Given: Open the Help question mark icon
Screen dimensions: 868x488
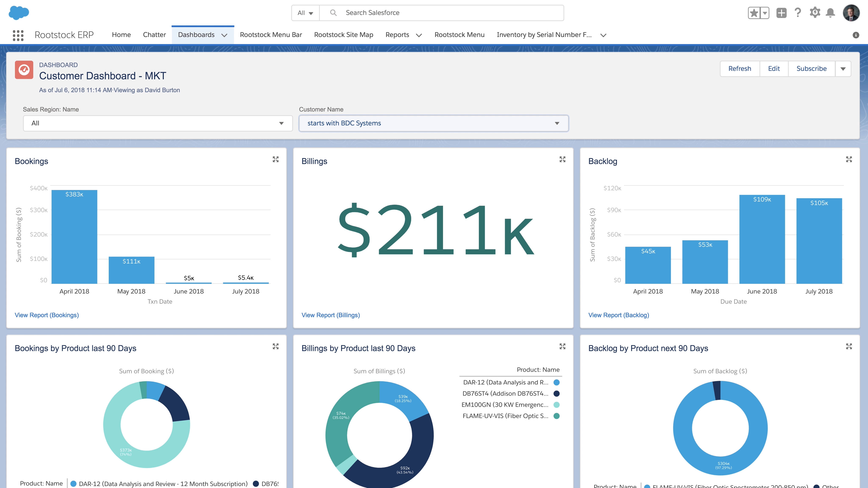Looking at the screenshot, I should [798, 12].
